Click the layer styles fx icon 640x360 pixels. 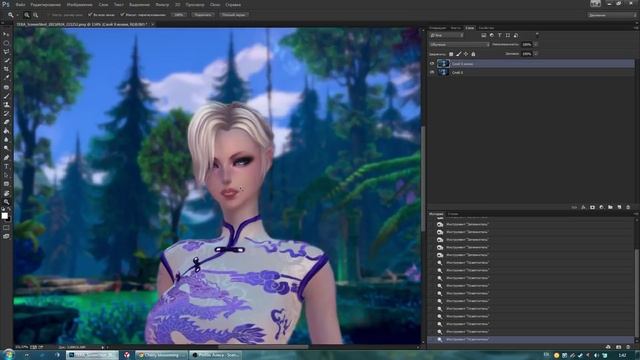[x=583, y=207]
